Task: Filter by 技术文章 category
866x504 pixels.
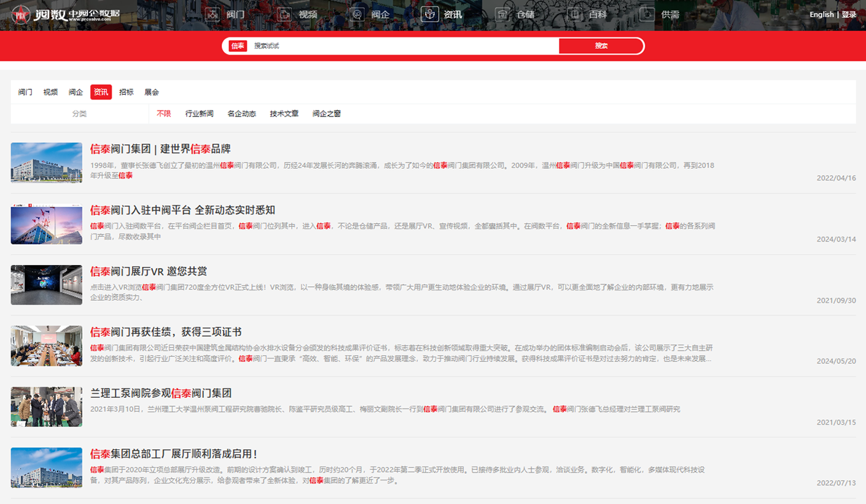Action: [x=284, y=114]
